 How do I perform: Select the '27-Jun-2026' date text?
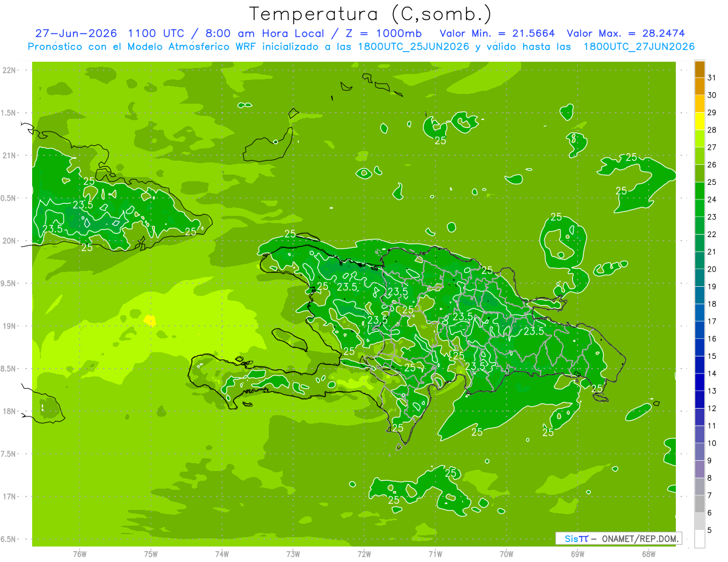[x=77, y=33]
